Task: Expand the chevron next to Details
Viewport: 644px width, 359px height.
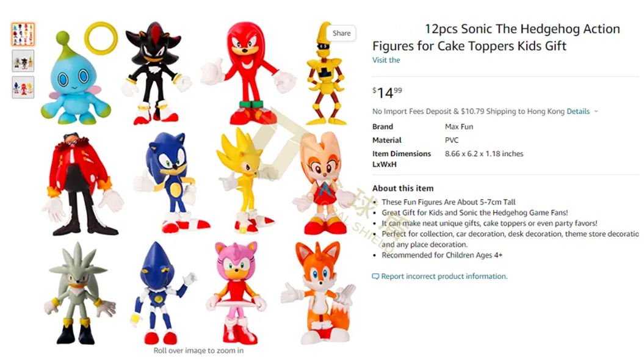Action: 596,111
